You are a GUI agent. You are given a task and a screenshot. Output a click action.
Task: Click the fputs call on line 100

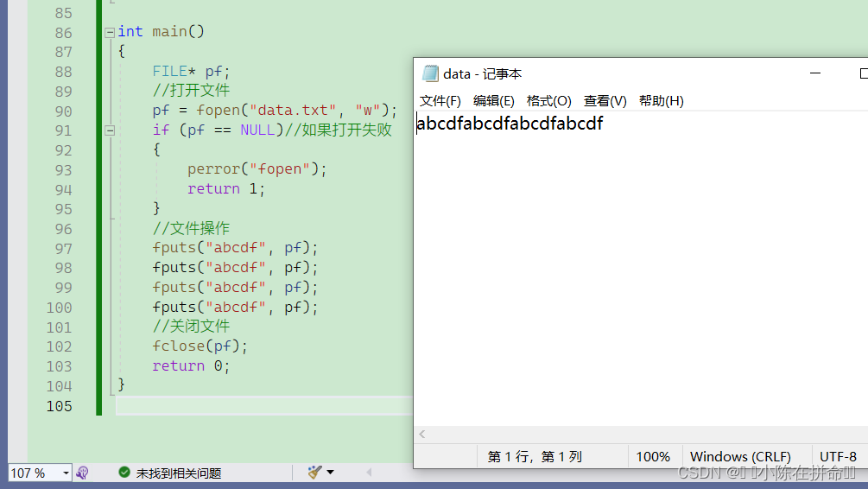pos(235,307)
